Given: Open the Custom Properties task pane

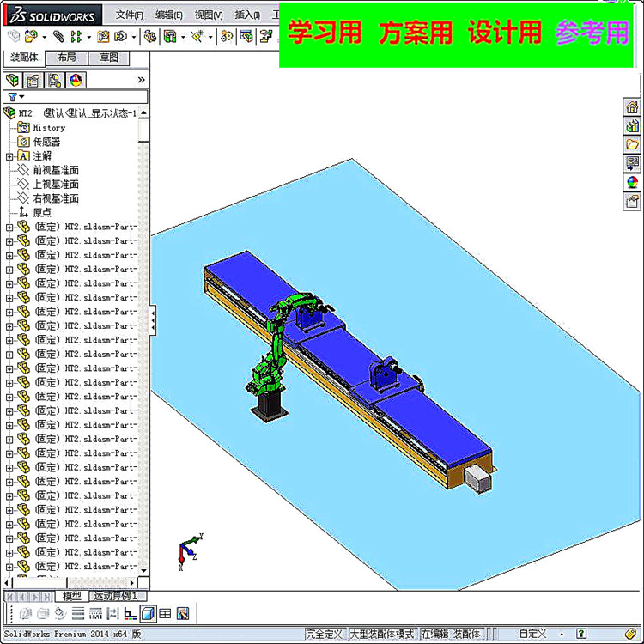Looking at the screenshot, I should coord(632,201).
